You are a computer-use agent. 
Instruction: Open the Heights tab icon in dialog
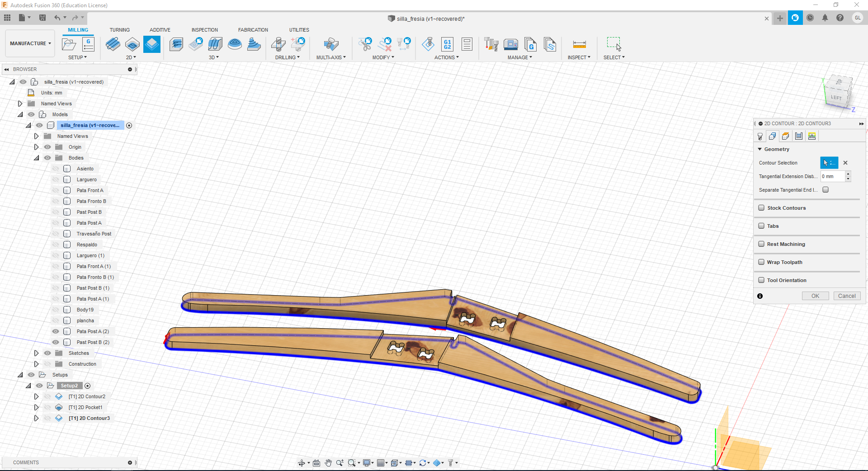(786, 137)
